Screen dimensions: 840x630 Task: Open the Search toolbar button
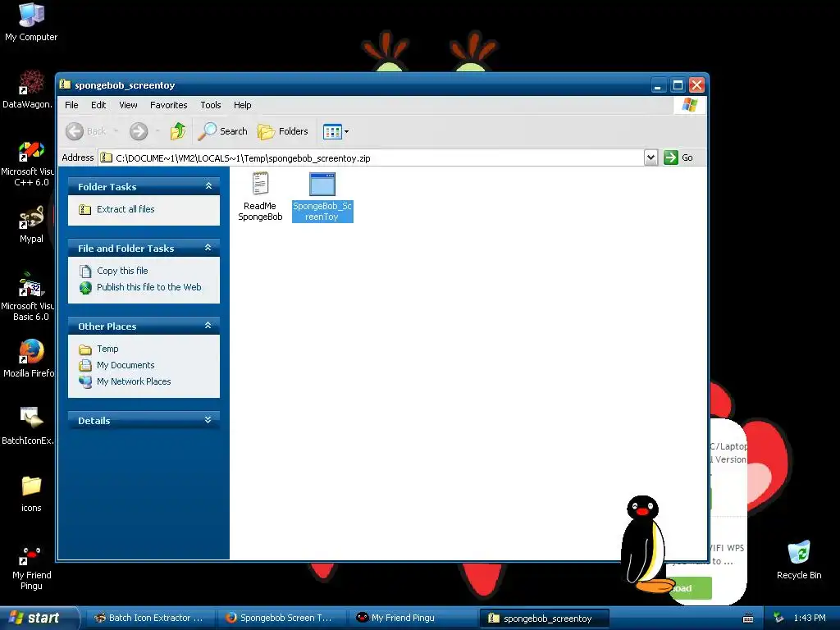pos(223,131)
